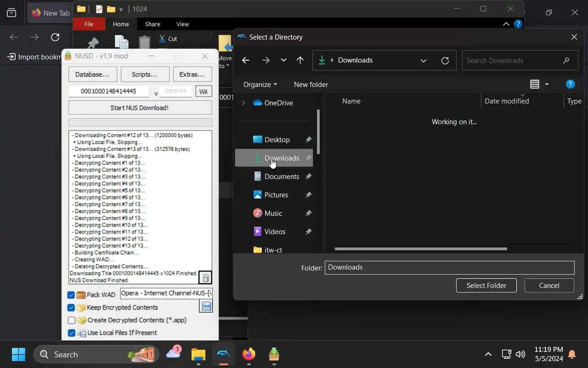This screenshot has height=368, width=588.
Task: Reload the Firefox page behind
Action: point(55,37)
